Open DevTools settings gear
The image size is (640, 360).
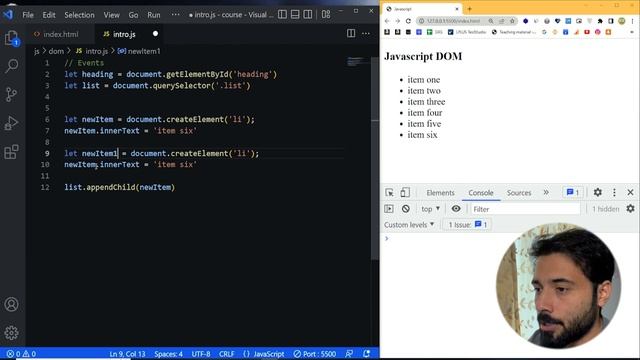point(598,192)
